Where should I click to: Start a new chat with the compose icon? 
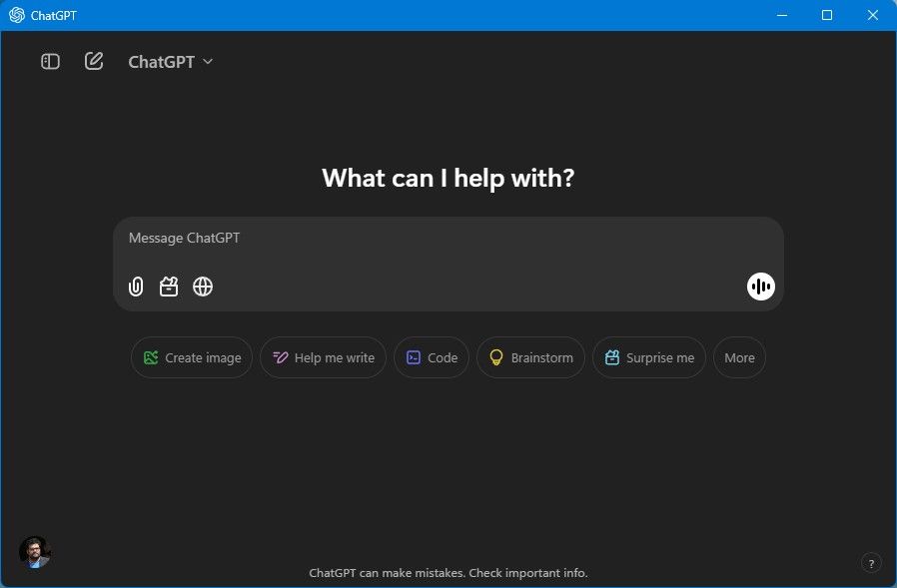tap(93, 60)
